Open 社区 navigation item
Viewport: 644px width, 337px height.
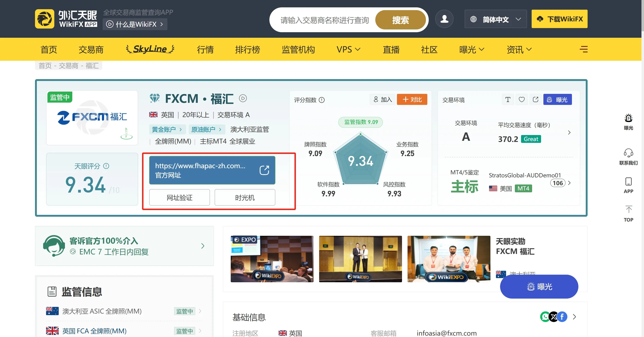click(x=429, y=49)
